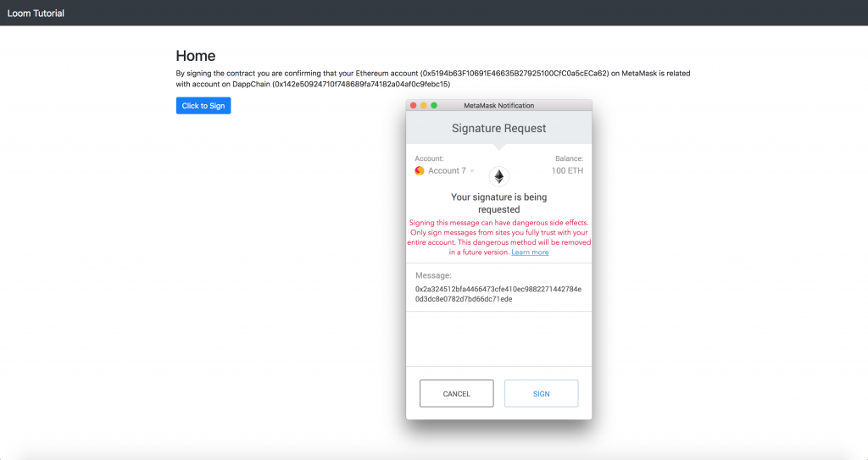Open the Learn more warning link

530,252
